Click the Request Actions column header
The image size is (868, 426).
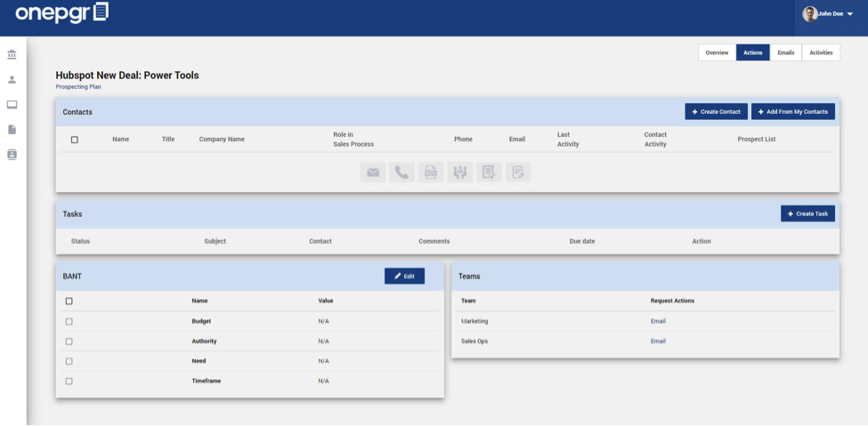[673, 301]
